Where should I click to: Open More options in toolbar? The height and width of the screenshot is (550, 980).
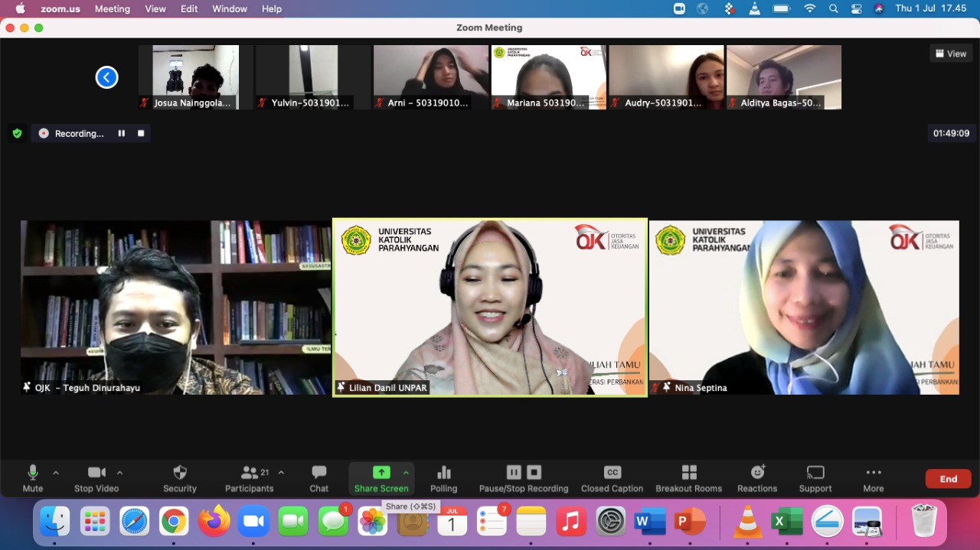[873, 478]
